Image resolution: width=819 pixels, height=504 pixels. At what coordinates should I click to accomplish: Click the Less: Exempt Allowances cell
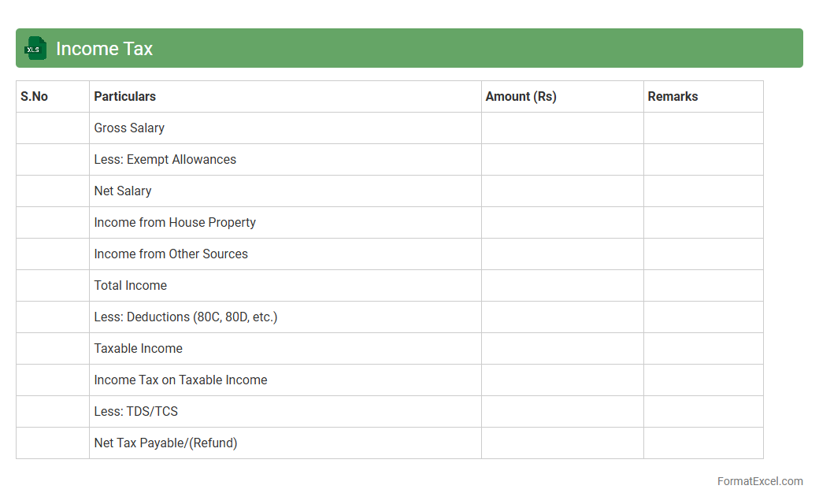coord(165,159)
